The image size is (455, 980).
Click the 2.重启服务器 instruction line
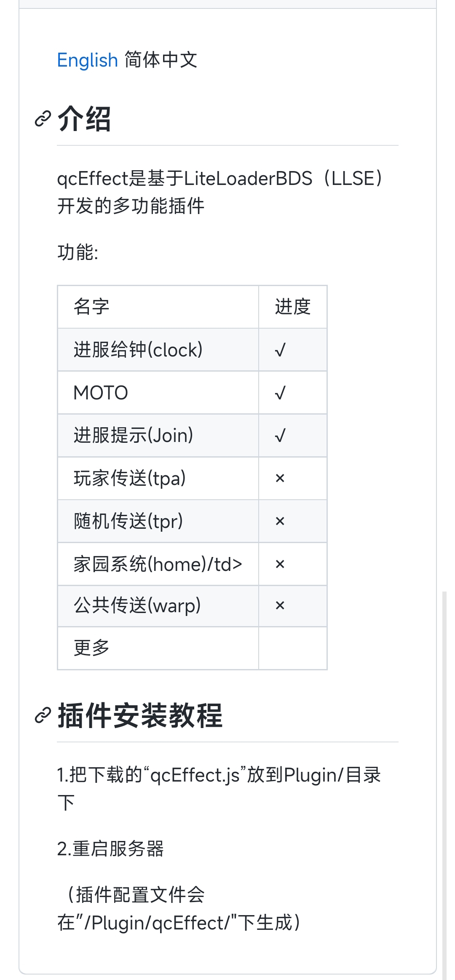point(110,849)
